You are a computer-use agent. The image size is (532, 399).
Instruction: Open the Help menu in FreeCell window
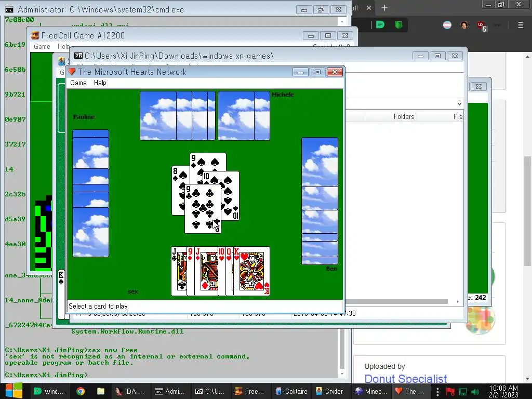[63, 46]
